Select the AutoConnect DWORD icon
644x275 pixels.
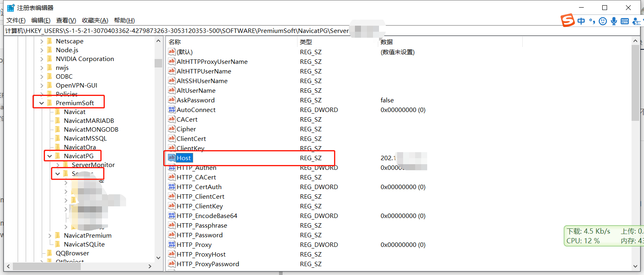[x=172, y=110]
